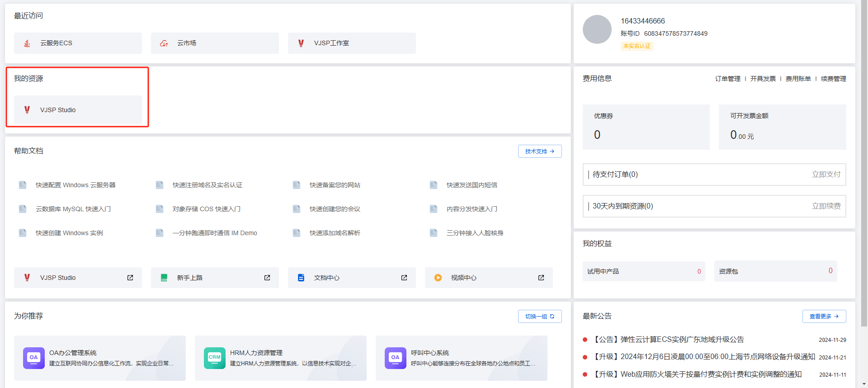
Task: Click the page vertical scrollbar
Action: 864,163
